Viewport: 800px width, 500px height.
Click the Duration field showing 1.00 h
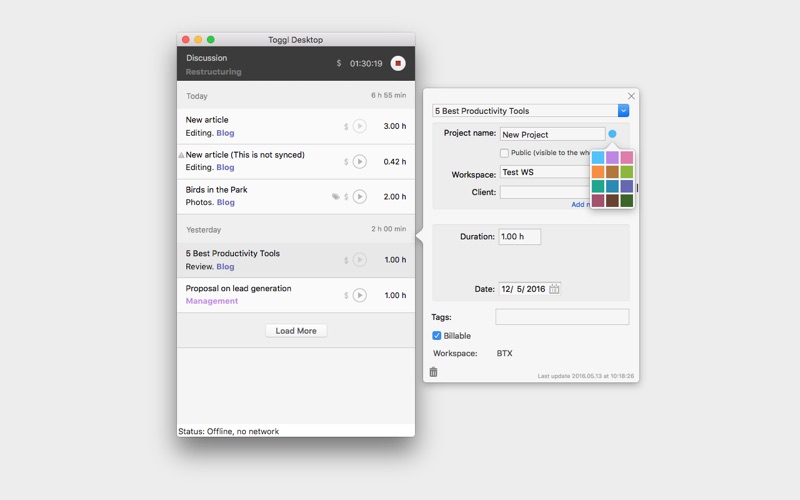(519, 236)
